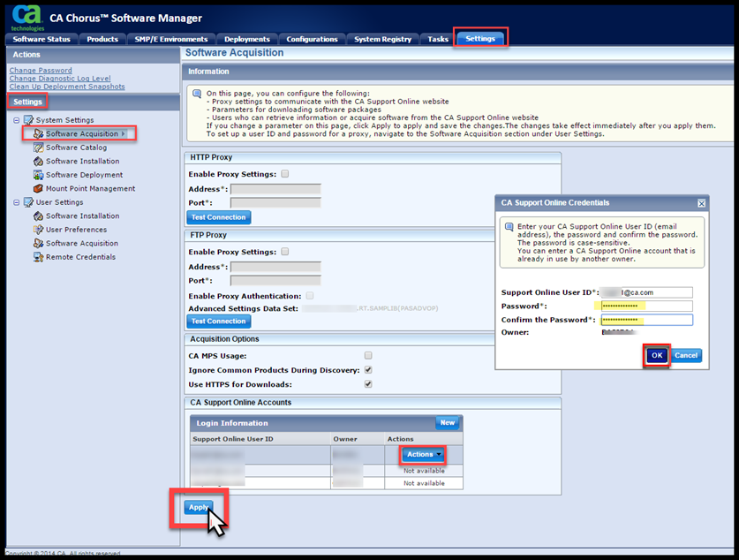Click the FTP Proxy Port field
The height and width of the screenshot is (560, 739).
pyautogui.click(x=275, y=281)
